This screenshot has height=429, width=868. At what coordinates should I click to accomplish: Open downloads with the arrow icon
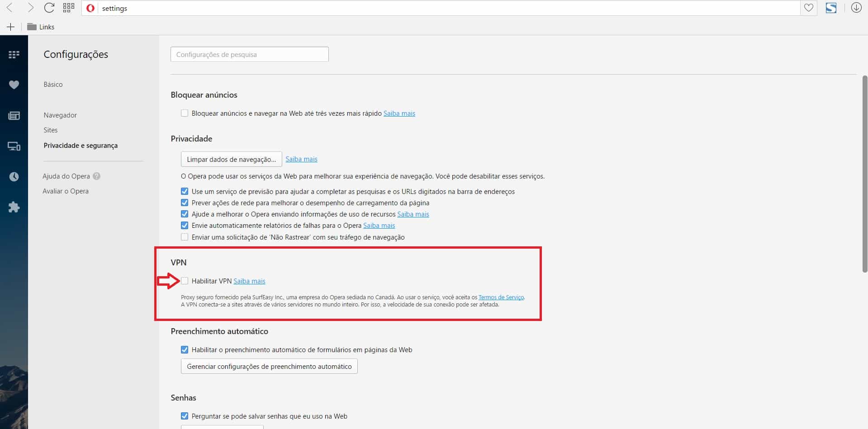click(856, 8)
